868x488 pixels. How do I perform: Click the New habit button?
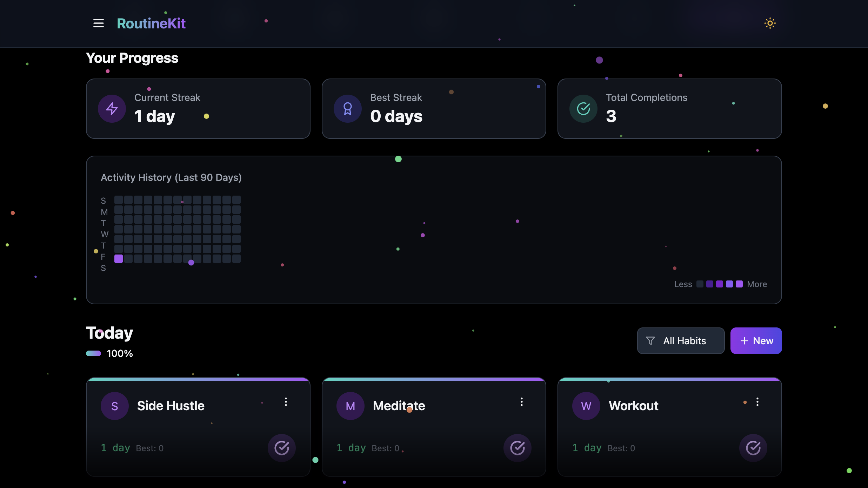[756, 341]
